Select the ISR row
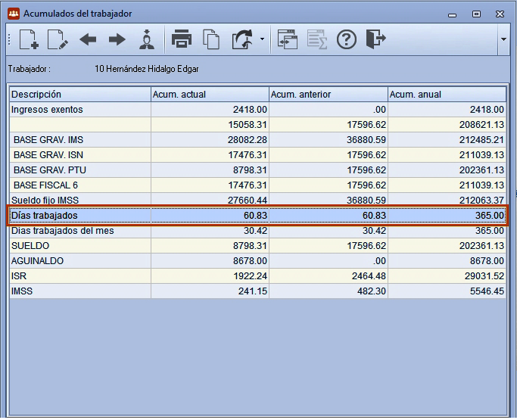 click(x=258, y=276)
